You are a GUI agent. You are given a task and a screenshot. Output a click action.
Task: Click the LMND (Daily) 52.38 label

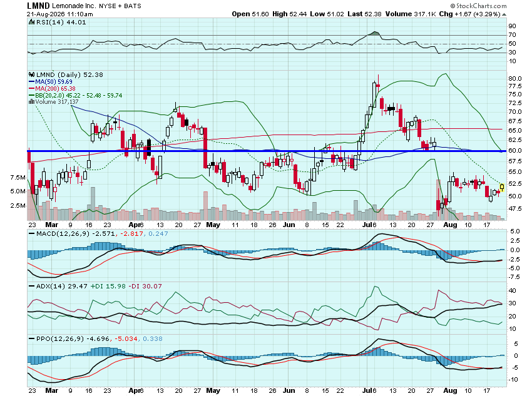click(69, 74)
